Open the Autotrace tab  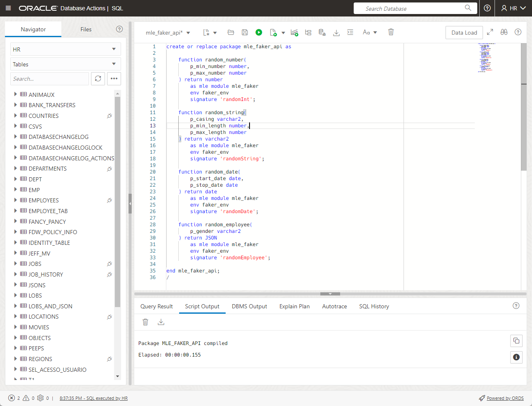pyautogui.click(x=334, y=306)
